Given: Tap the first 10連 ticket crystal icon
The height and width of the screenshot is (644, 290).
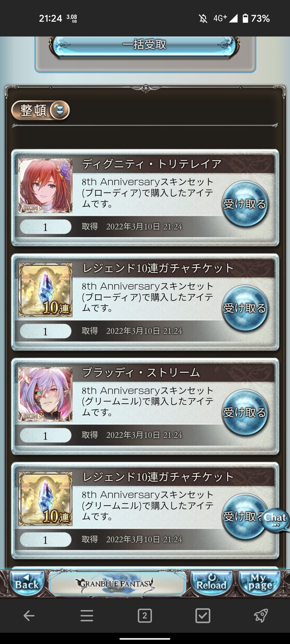Looking at the screenshot, I should pyautogui.click(x=45, y=290).
